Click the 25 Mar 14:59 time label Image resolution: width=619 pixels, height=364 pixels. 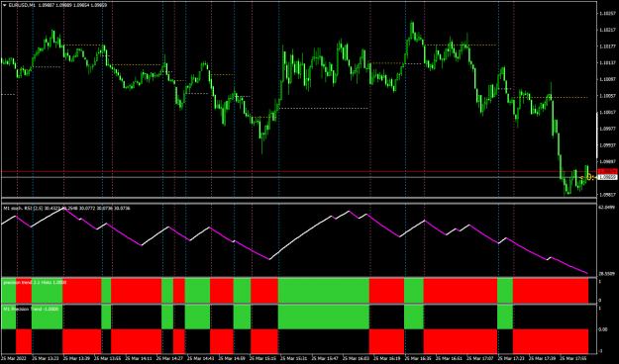point(232,359)
